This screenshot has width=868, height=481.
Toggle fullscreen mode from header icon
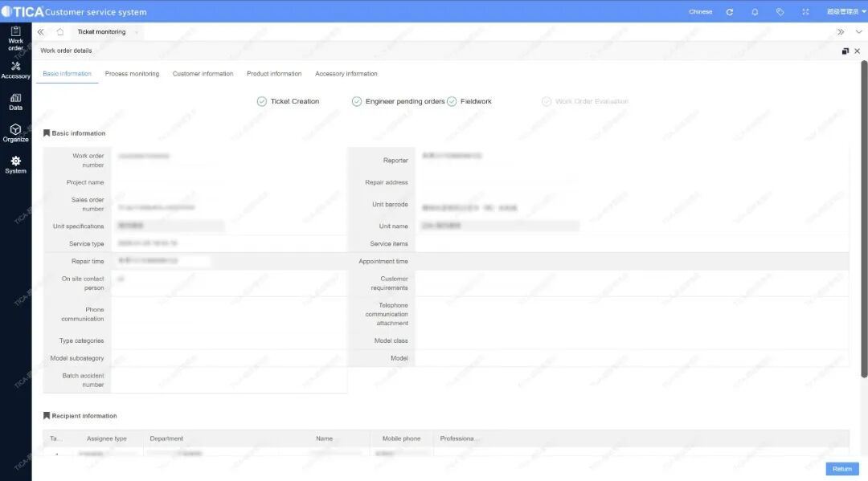[805, 12]
